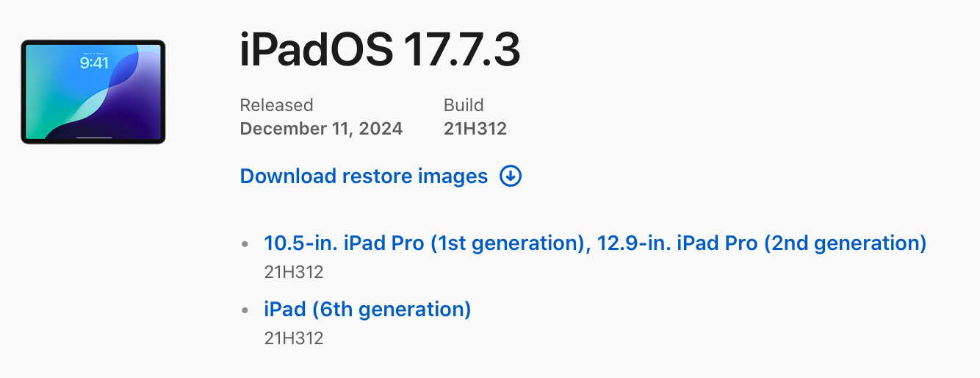
Task: Click the bullet beside iPad (6th generation)
Action: pyautogui.click(x=245, y=310)
